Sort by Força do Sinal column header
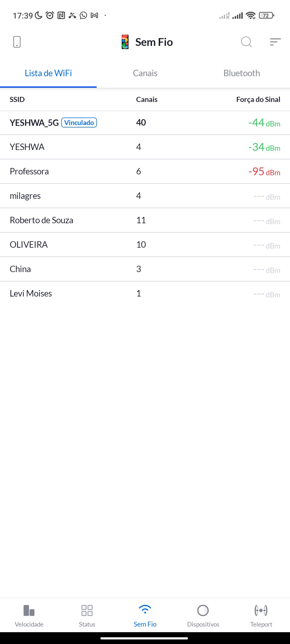Viewport: 290px width, 644px height. (258, 100)
